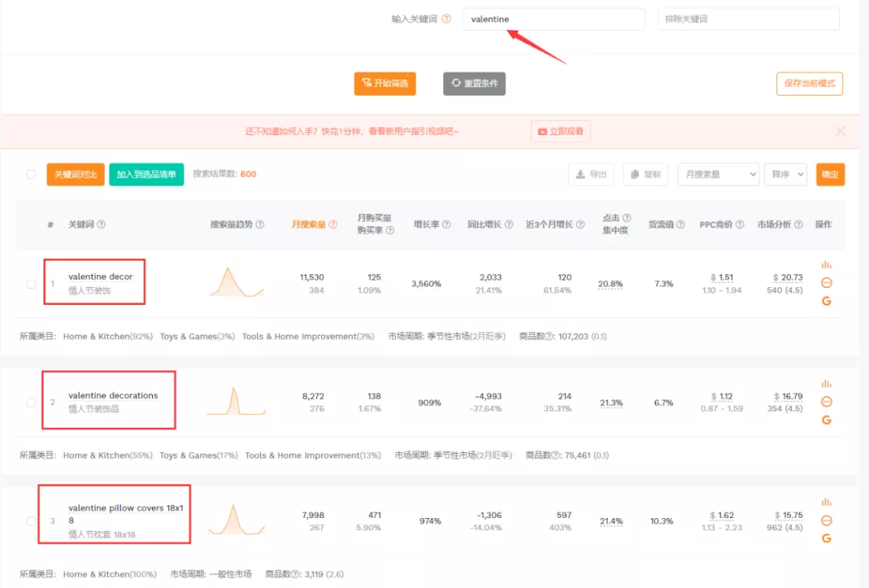
Task: Click the keyword input field containing valentine
Action: pos(554,19)
